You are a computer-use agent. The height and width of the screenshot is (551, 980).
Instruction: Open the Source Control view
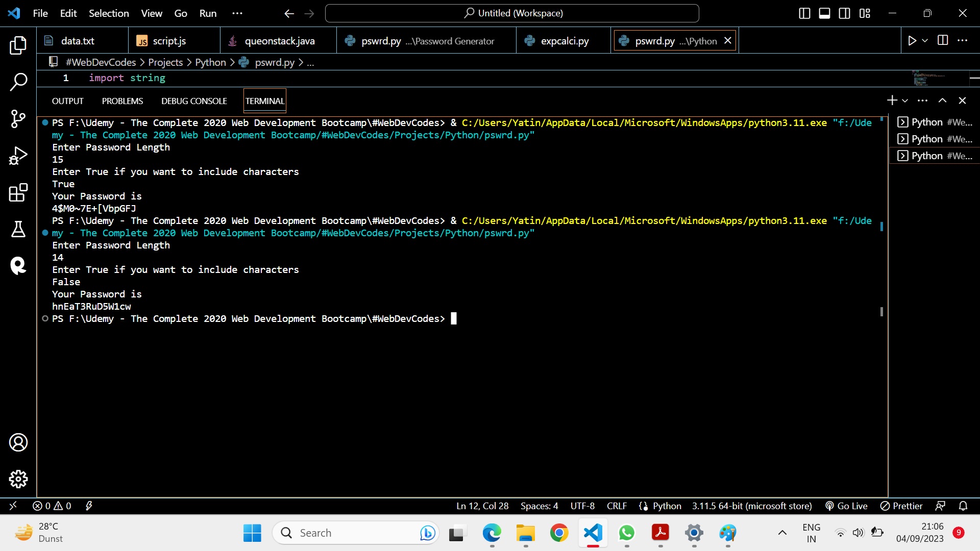pyautogui.click(x=18, y=118)
